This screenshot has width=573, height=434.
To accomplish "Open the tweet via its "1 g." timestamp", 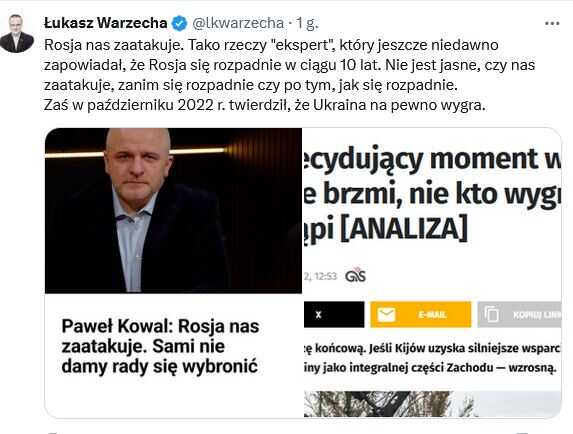I will tap(307, 23).
